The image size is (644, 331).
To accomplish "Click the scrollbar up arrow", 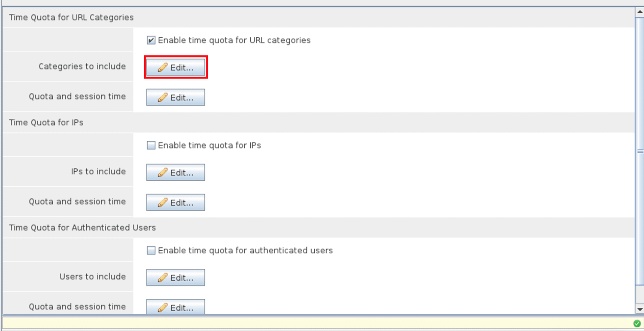I will pos(640,12).
